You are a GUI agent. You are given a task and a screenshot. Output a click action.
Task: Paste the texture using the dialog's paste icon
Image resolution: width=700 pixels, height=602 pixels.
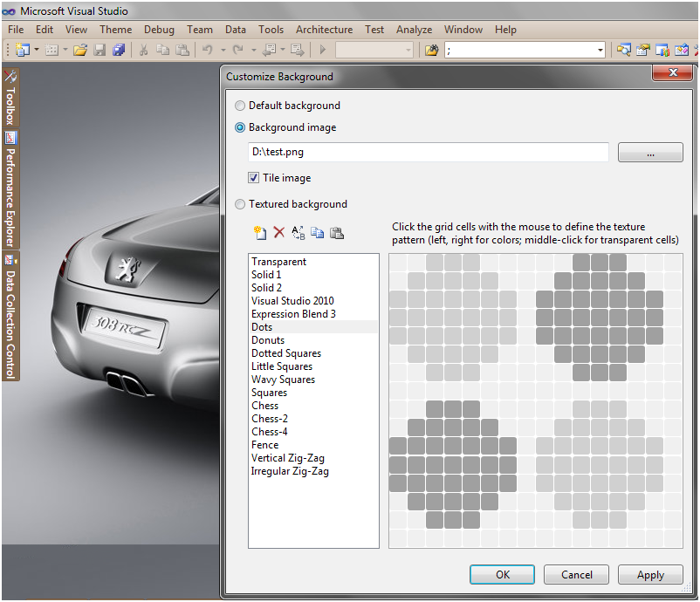337,232
